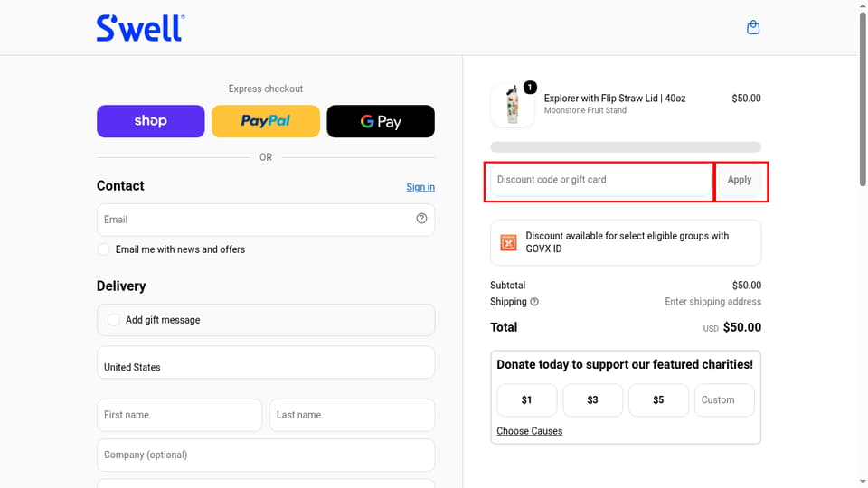868x488 pixels.
Task: Open the Choose Causes link
Action: (x=529, y=431)
